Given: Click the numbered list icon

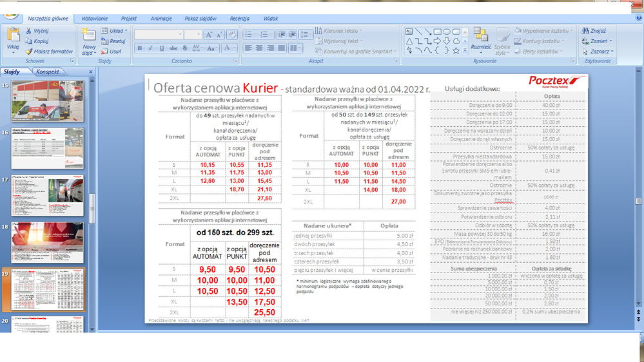Looking at the screenshot, I should click(266, 35).
